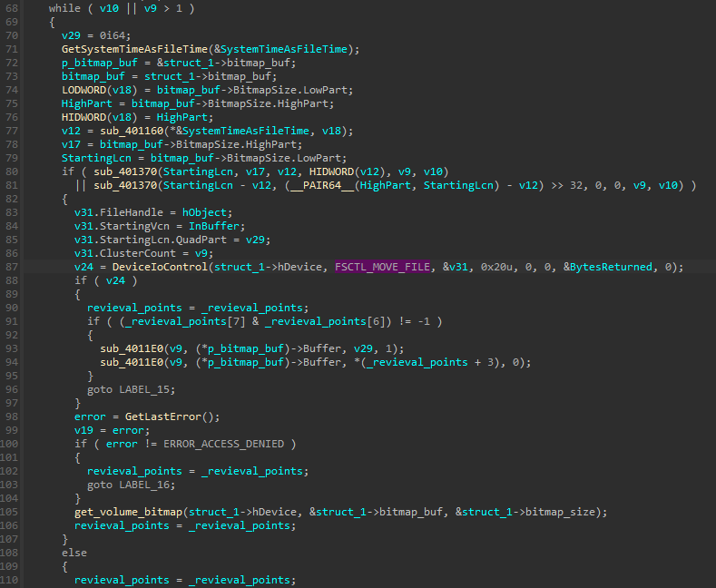This screenshot has height=588, width=716.
Task: Click v19 in error assignment
Action: tap(83, 430)
